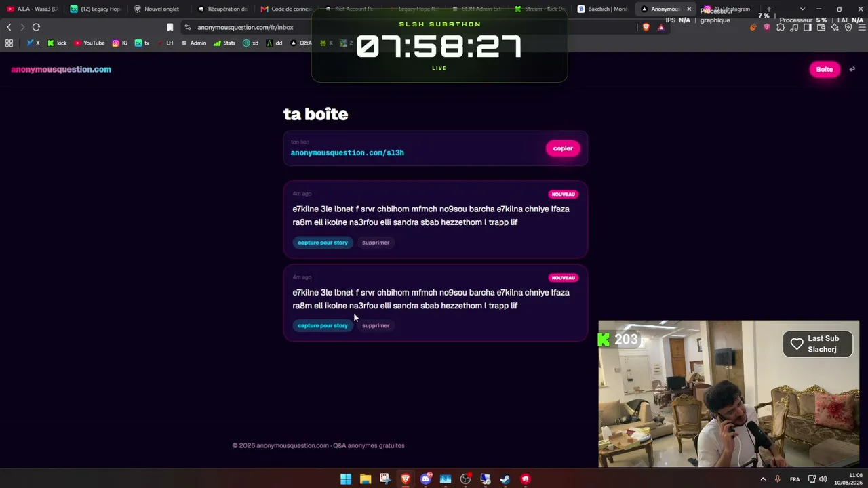Open Discord from the taskbar
The height and width of the screenshot is (488, 868).
(x=426, y=479)
